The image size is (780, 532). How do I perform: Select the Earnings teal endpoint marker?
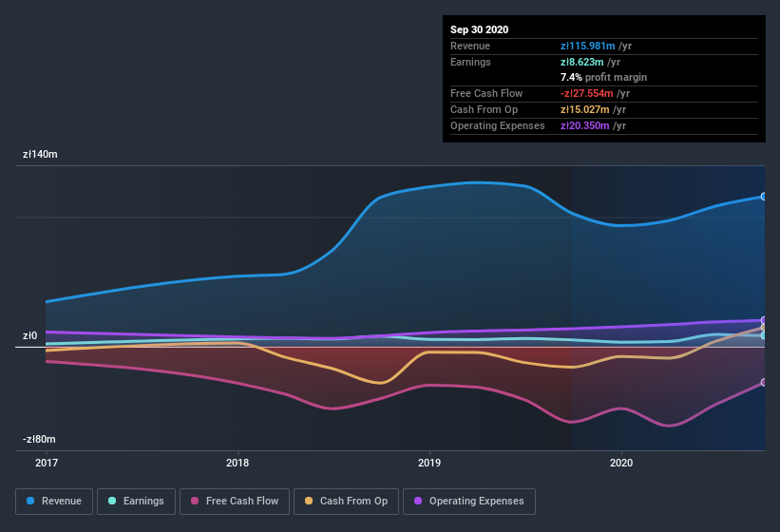pos(763,335)
